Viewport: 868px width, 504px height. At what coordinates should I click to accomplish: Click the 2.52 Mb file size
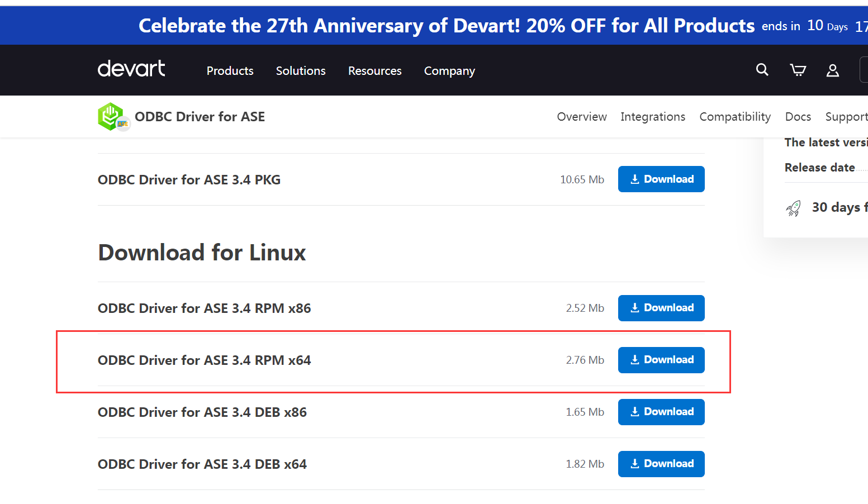point(585,308)
